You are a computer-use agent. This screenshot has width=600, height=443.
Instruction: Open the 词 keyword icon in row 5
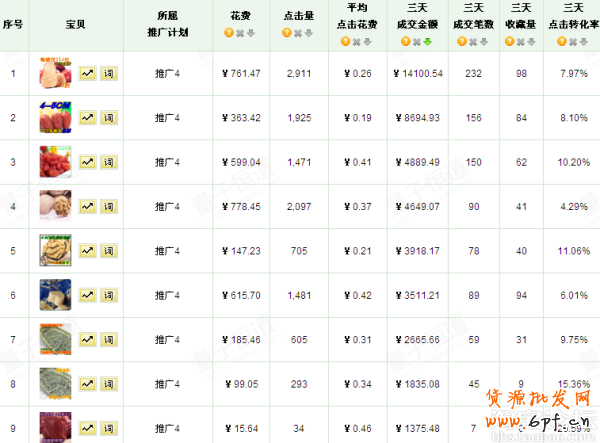109,251
